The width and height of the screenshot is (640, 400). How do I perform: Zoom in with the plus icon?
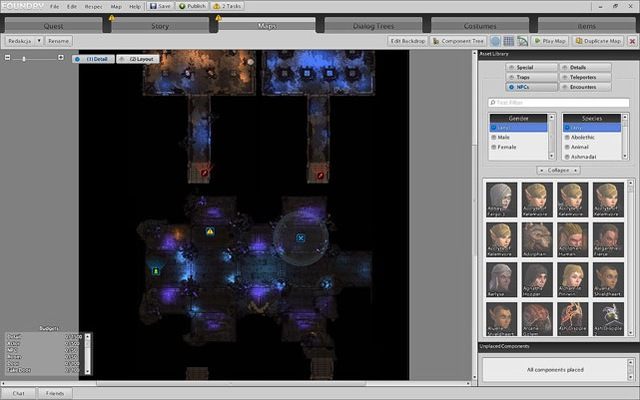pos(61,58)
